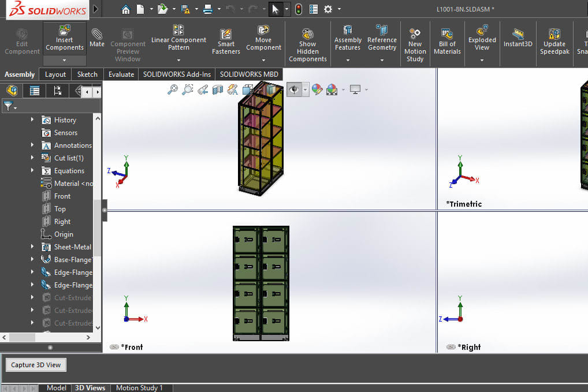Open Options gear icon
The image size is (588, 392).
click(x=328, y=9)
